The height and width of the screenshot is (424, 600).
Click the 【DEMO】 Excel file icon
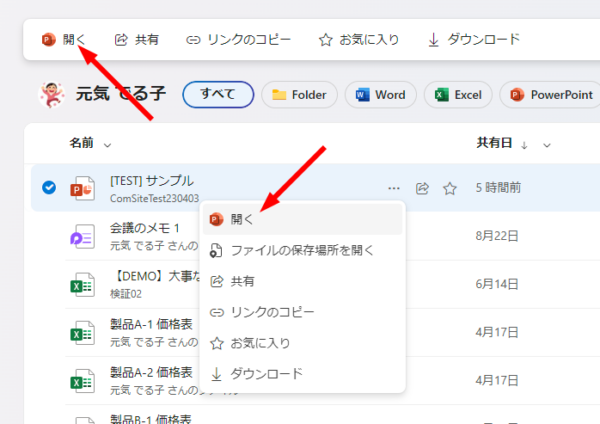[83, 285]
